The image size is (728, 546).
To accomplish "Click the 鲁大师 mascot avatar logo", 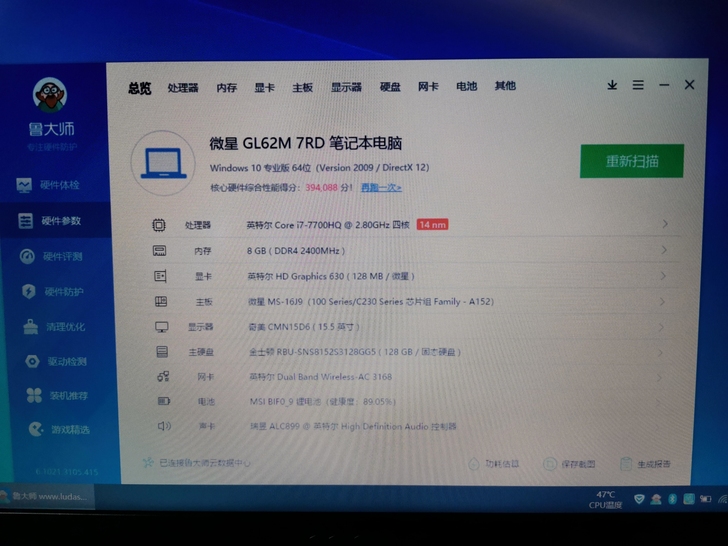I will click(50, 95).
